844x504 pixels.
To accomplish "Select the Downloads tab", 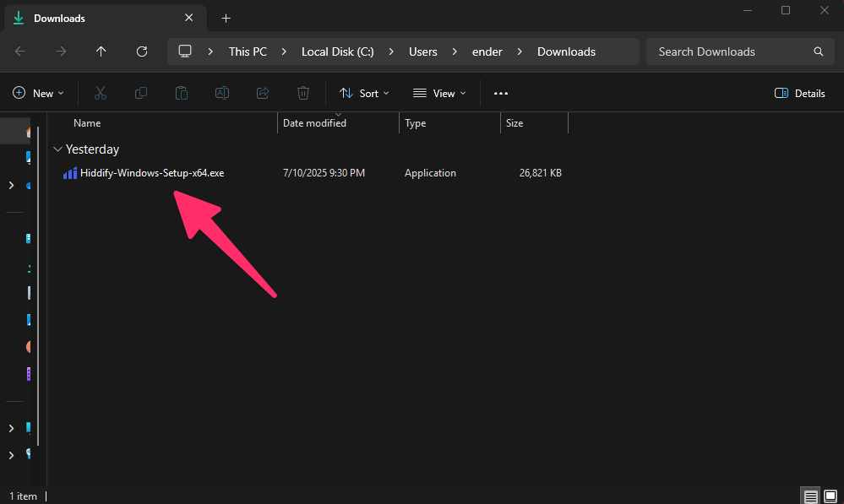I will (106, 19).
